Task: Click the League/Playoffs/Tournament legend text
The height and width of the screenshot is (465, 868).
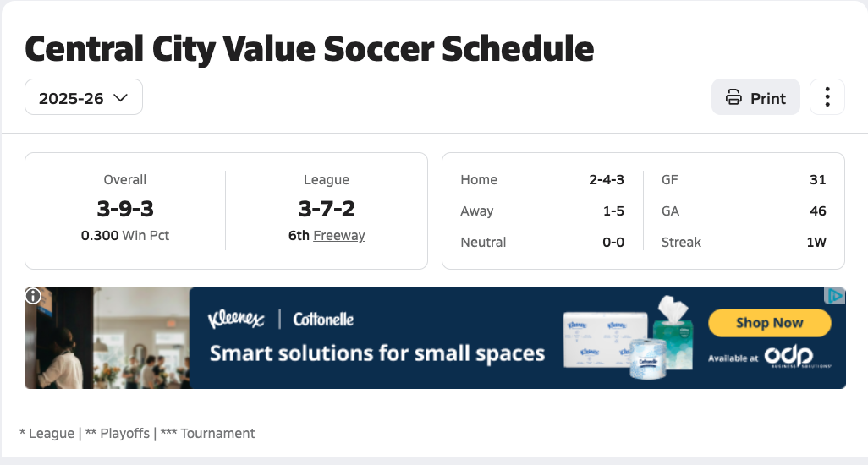Action: (137, 433)
